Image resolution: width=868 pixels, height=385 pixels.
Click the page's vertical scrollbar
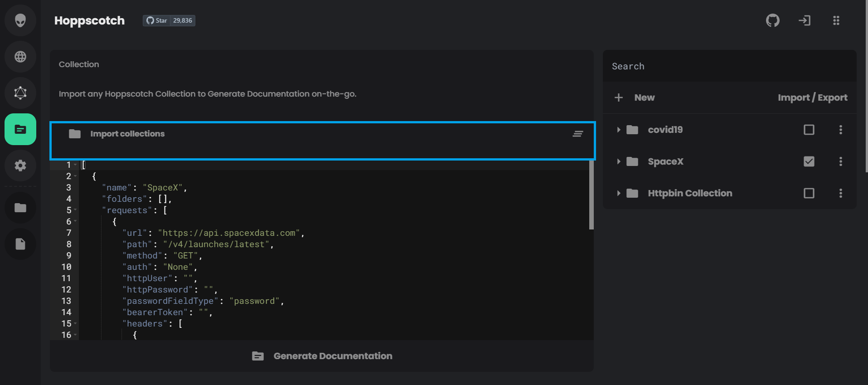[x=866, y=86]
